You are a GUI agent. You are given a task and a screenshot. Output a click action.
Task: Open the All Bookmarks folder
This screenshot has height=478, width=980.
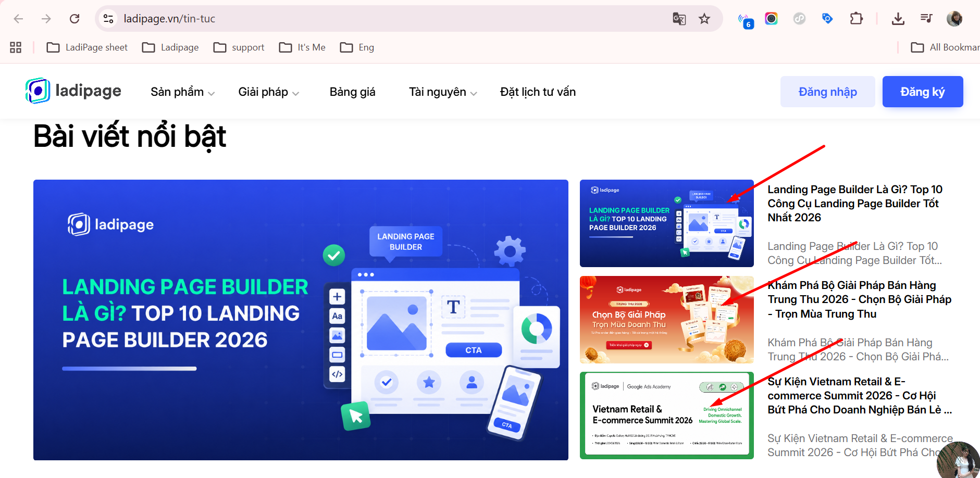pyautogui.click(x=945, y=47)
